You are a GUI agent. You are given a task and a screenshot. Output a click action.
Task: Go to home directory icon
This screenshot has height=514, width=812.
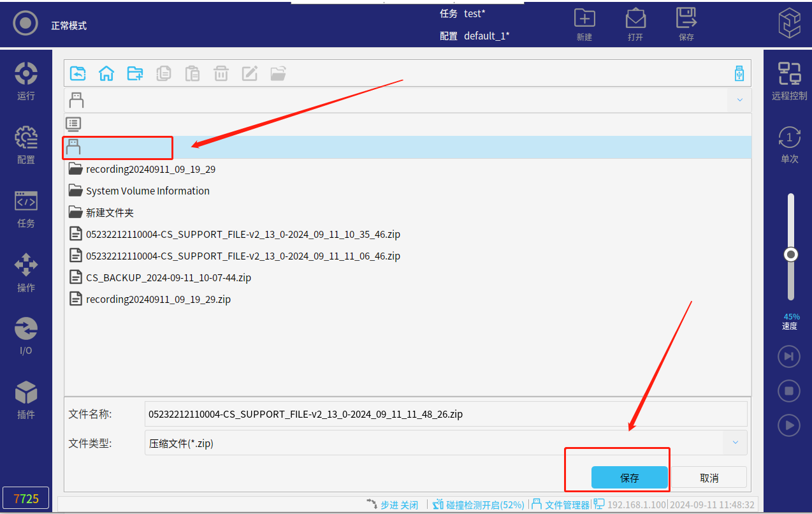pyautogui.click(x=106, y=73)
